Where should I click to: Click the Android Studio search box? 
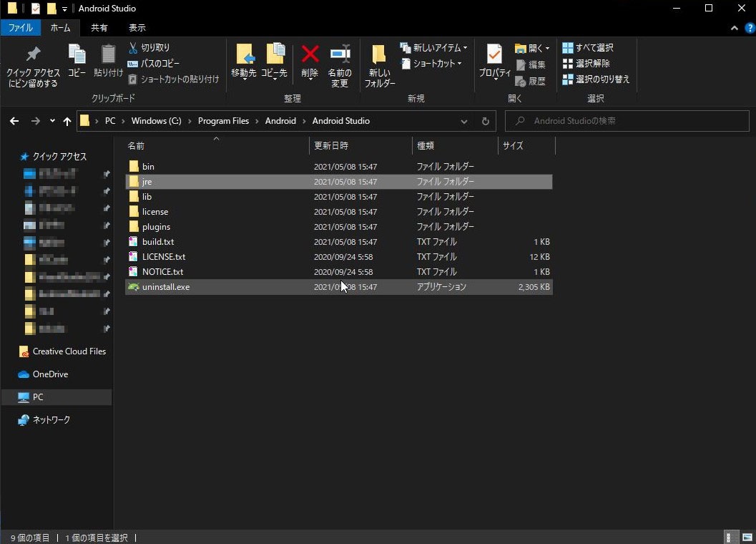[627, 121]
